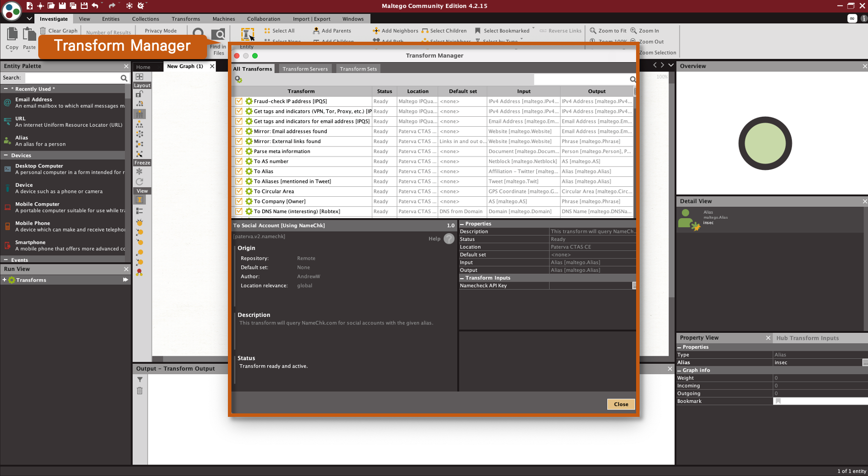Image resolution: width=868 pixels, height=476 pixels.
Task: Select the organic layout icon
Action: tap(140, 144)
